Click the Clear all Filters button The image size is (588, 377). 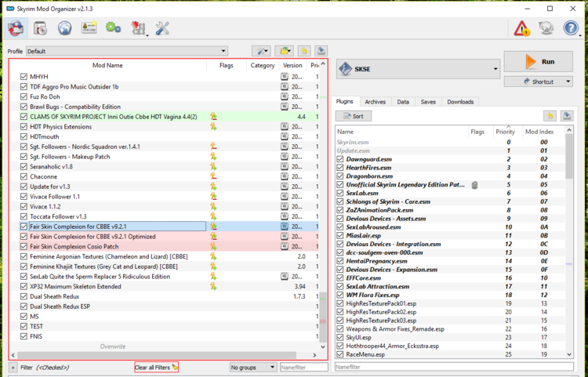pyautogui.click(x=156, y=368)
